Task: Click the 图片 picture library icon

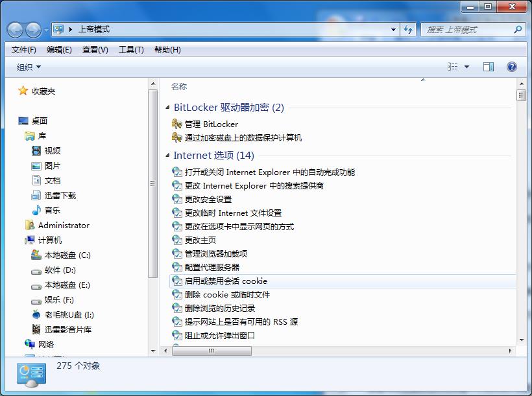Action: click(x=36, y=166)
